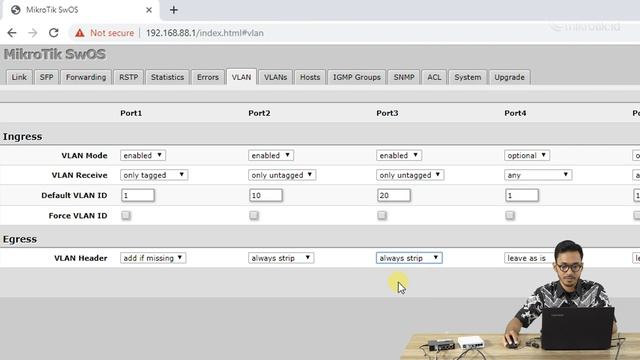This screenshot has height=360, width=640.
Task: Click the VLAN Mode row label
Action: click(x=84, y=156)
